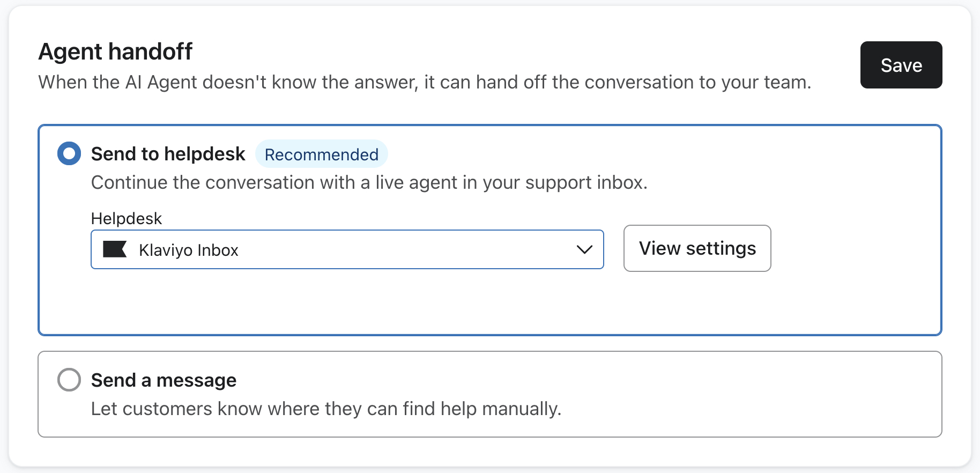Image resolution: width=980 pixels, height=473 pixels.
Task: Save the agent handoff settings
Action: pyautogui.click(x=901, y=65)
